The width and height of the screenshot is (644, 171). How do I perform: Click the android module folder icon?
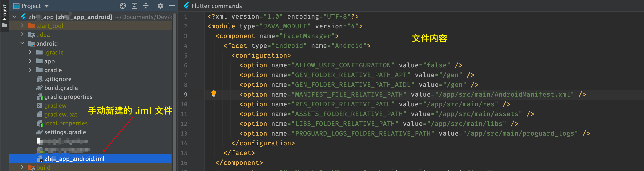(x=31, y=43)
